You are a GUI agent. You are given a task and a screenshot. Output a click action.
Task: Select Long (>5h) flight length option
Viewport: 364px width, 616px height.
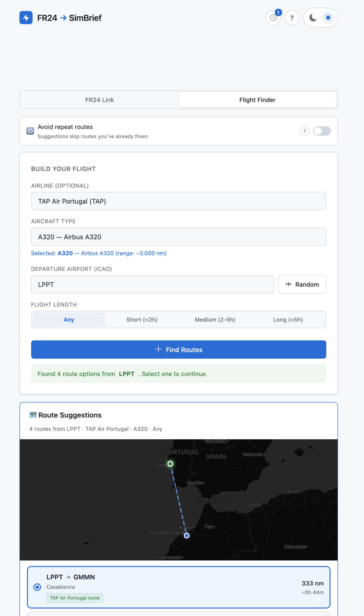pos(288,320)
